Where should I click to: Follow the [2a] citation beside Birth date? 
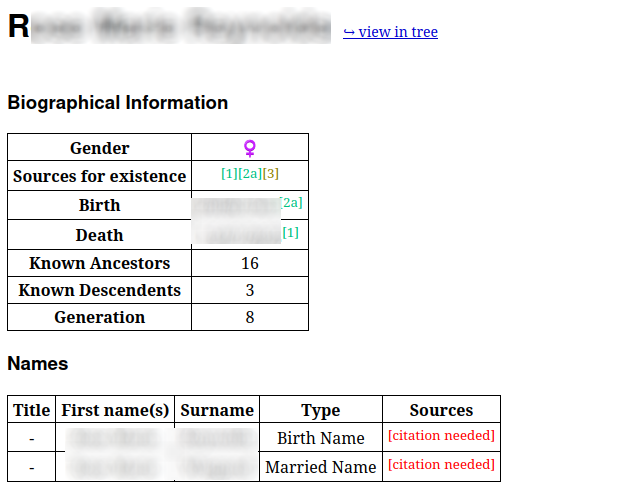pyautogui.click(x=291, y=203)
